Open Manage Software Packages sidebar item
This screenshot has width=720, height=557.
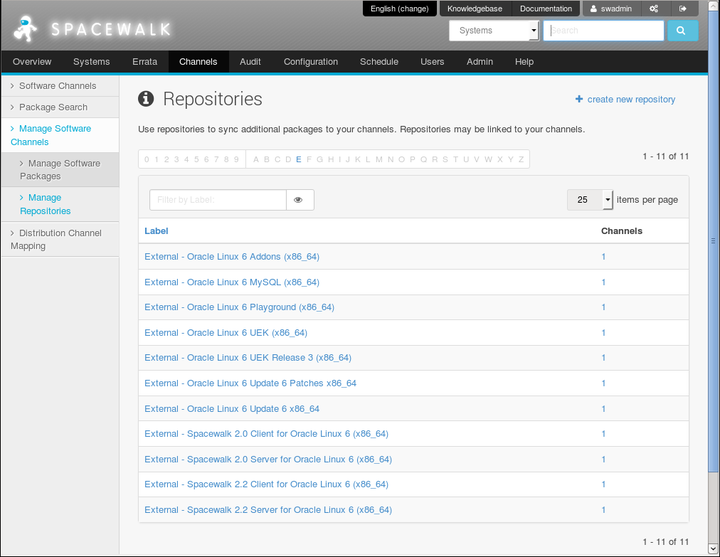tap(60, 169)
